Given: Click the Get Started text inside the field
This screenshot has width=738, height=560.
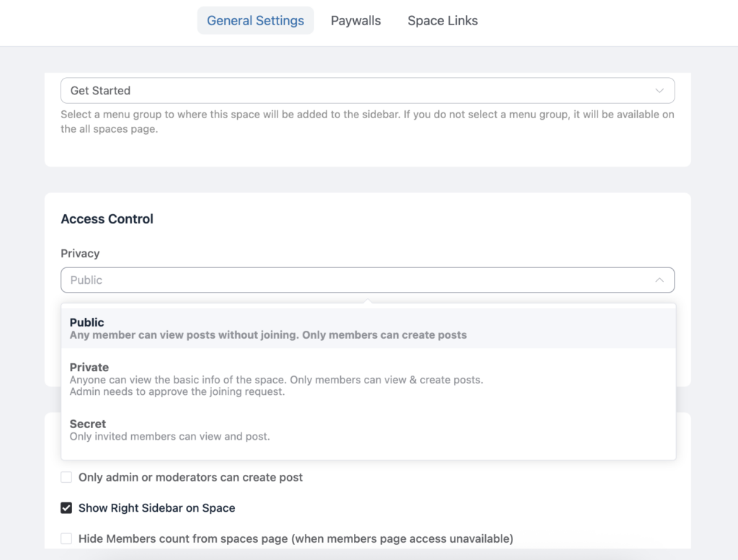Looking at the screenshot, I should [100, 90].
